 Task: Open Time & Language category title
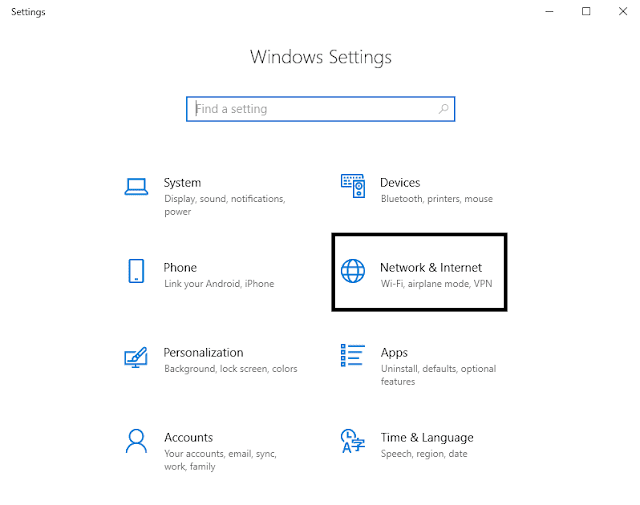[x=427, y=438]
